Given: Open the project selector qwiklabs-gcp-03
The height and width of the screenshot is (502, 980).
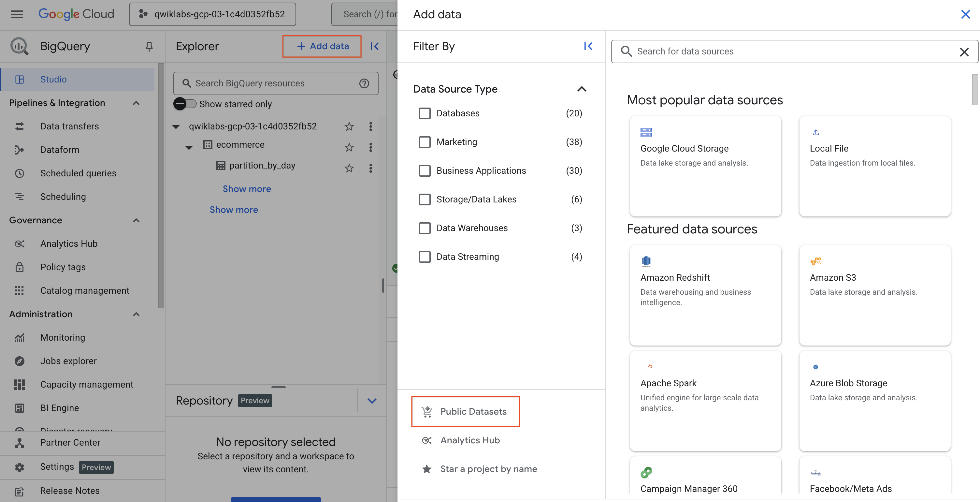Looking at the screenshot, I should pos(212,14).
